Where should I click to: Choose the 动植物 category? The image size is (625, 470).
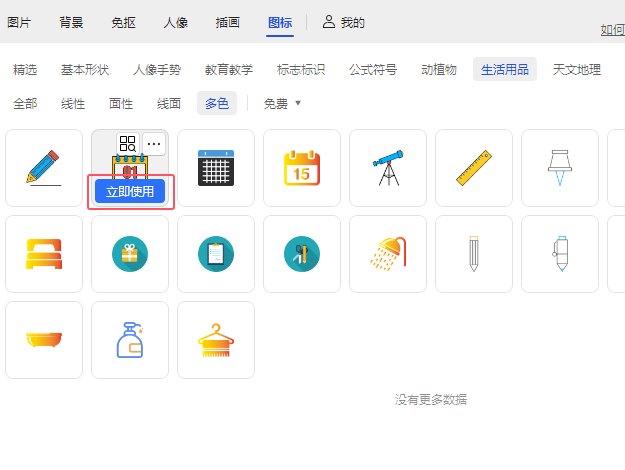pos(439,70)
